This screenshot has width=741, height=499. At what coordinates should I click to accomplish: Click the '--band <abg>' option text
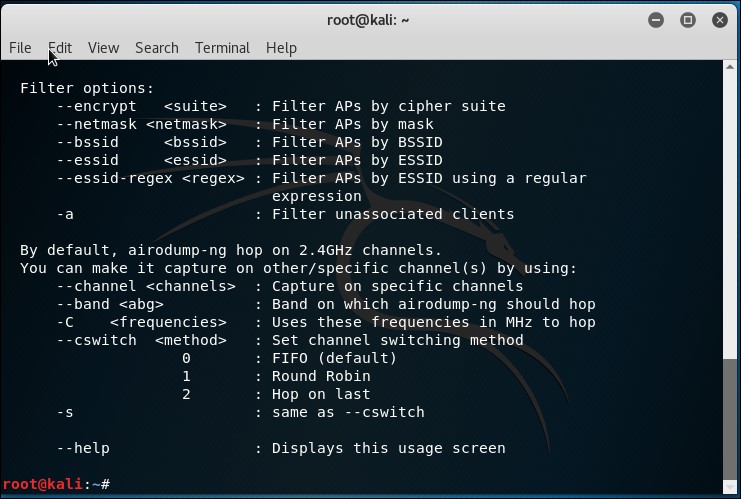click(110, 304)
